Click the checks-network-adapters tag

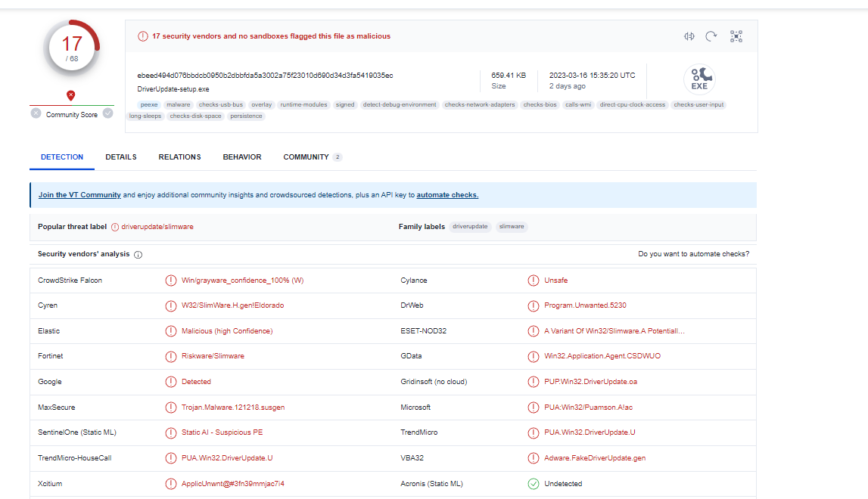tap(479, 104)
